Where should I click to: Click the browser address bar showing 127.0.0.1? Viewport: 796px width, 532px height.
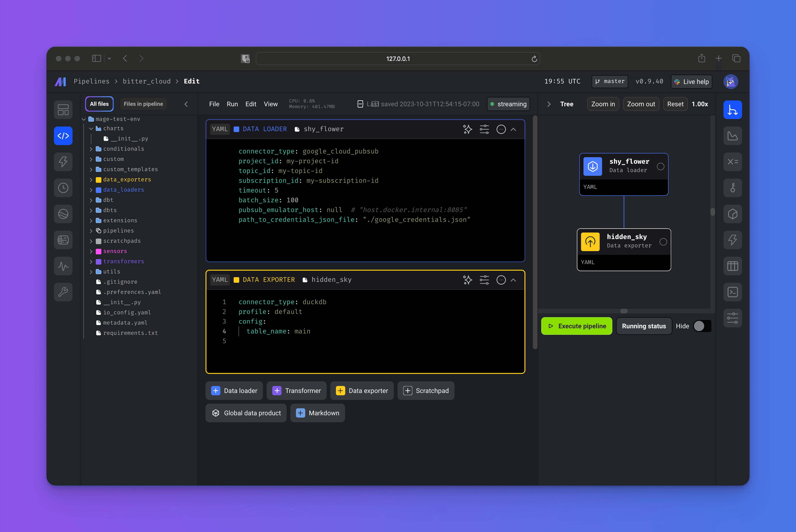(x=398, y=59)
